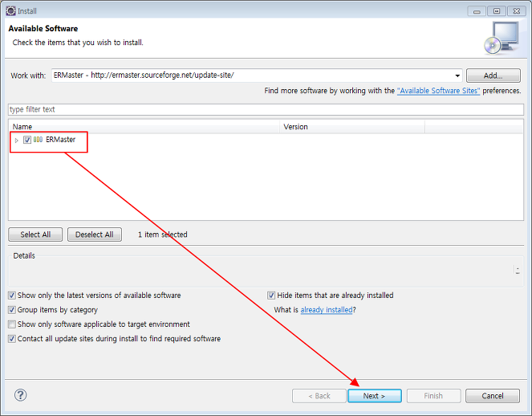Screen dimensions: 532x416
Task: Click the type filter text field
Action: 266,109
